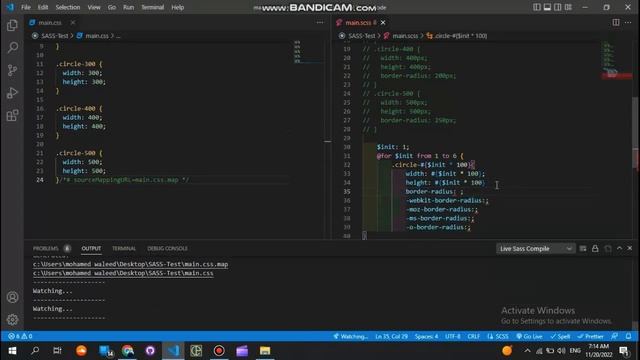Open output log in editor
Image resolution: width=640 pixels, height=360 pixels.
pyautogui.click(x=608, y=249)
